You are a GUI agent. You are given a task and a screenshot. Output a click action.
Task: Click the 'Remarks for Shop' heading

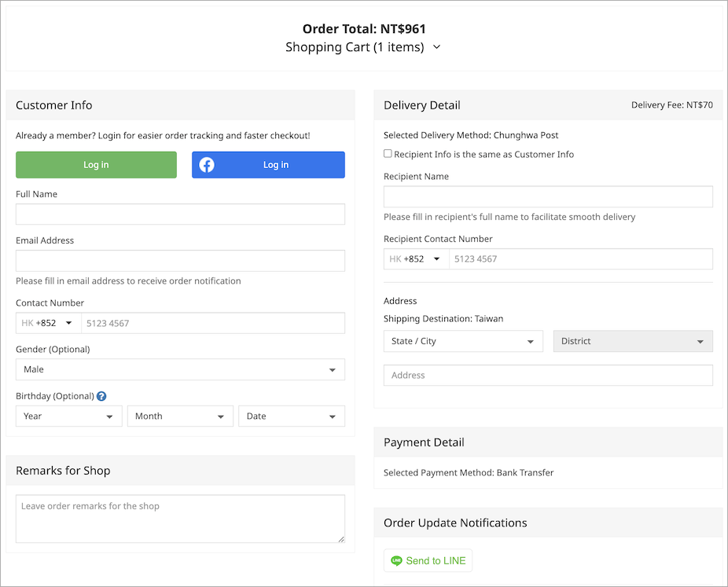pyautogui.click(x=63, y=471)
